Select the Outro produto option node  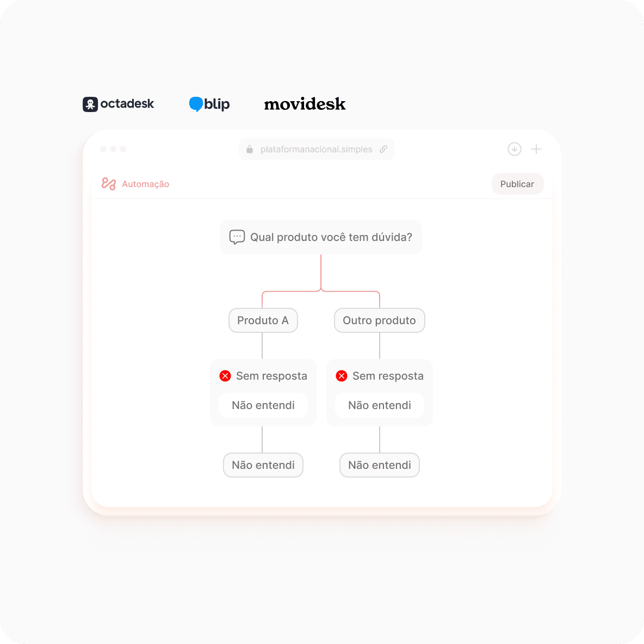click(379, 320)
